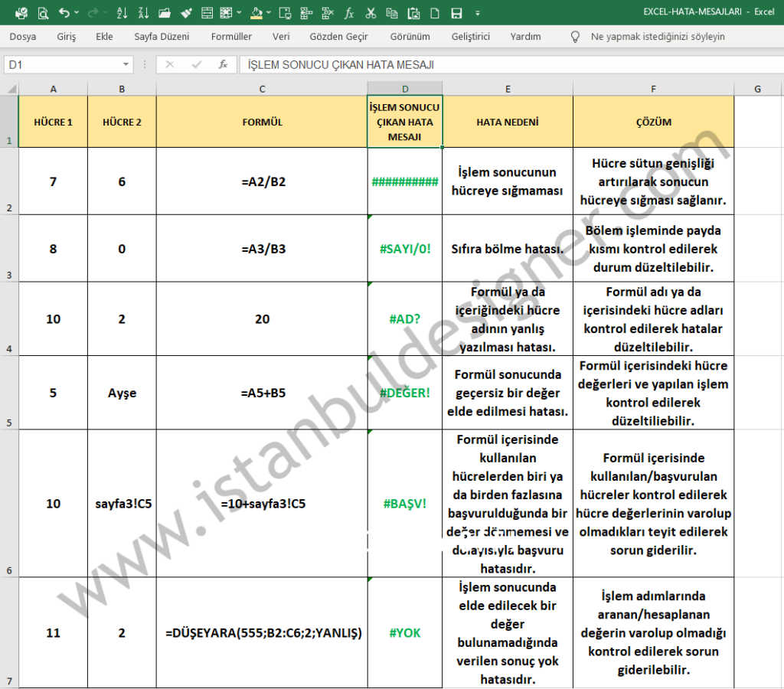The width and height of the screenshot is (784, 689).
Task: Open the Veri ribbon tab
Action: [280, 37]
